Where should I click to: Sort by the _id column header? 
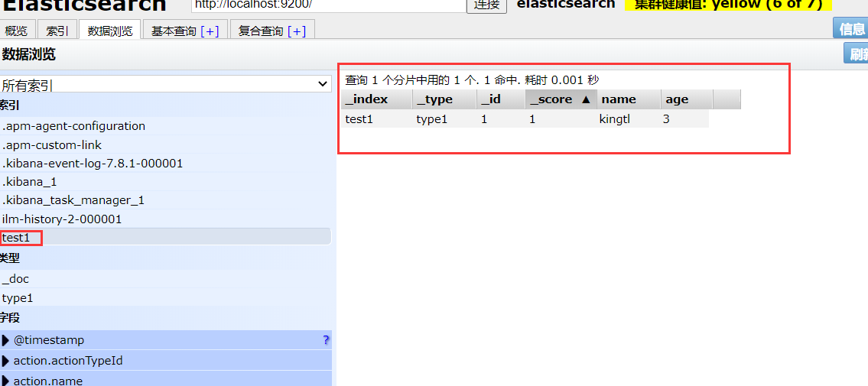point(501,99)
